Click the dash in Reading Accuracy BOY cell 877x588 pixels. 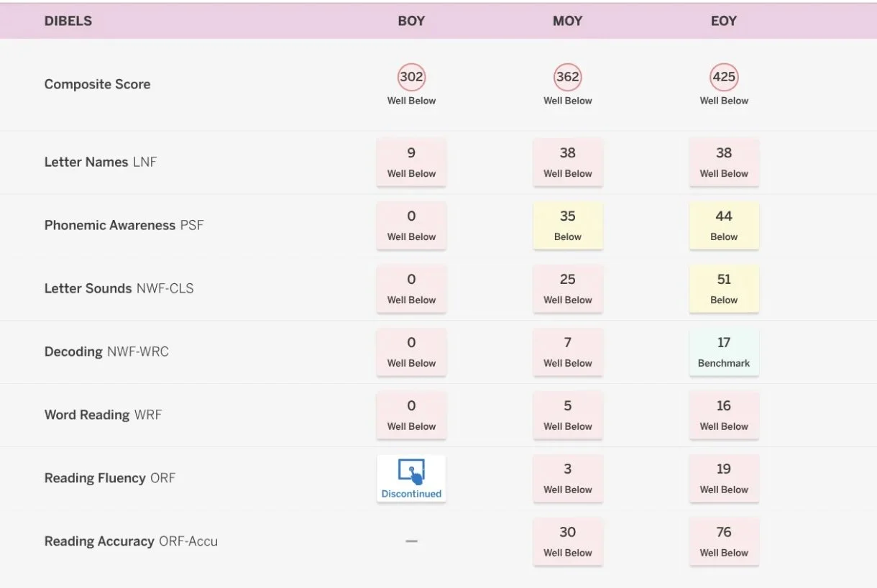(411, 541)
